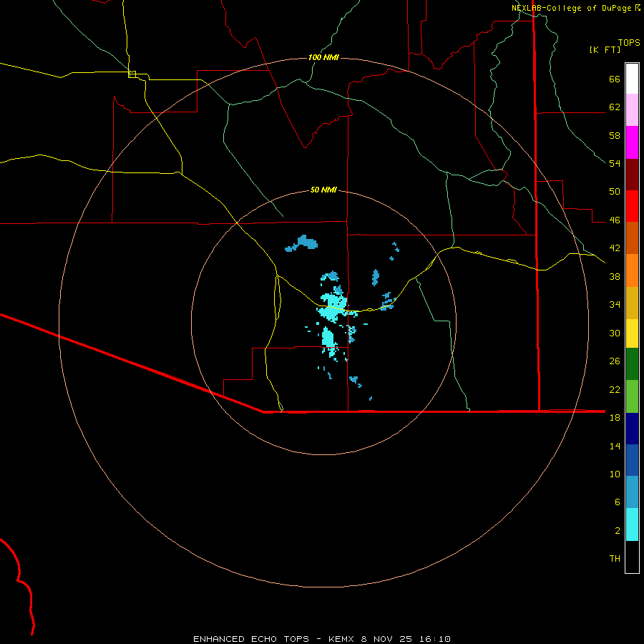Click the legend value "50"

coord(615,191)
